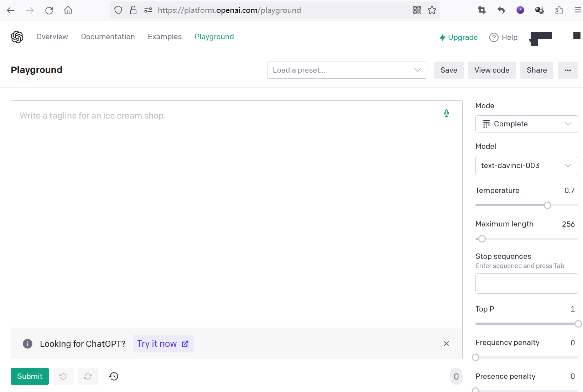The height and width of the screenshot is (392, 583).
Task: Click the Temperature slider handle
Action: coord(548,205)
